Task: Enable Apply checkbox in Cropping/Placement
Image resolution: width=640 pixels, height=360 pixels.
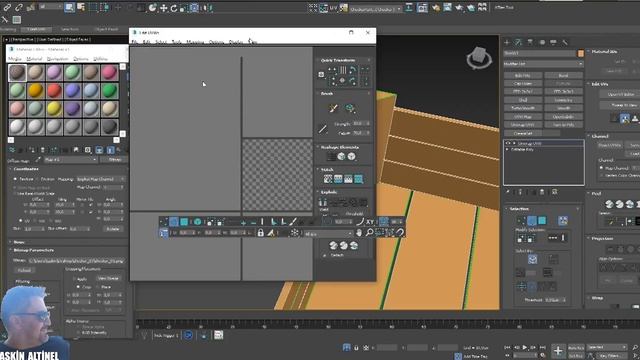Action: pyautogui.click(x=75, y=279)
